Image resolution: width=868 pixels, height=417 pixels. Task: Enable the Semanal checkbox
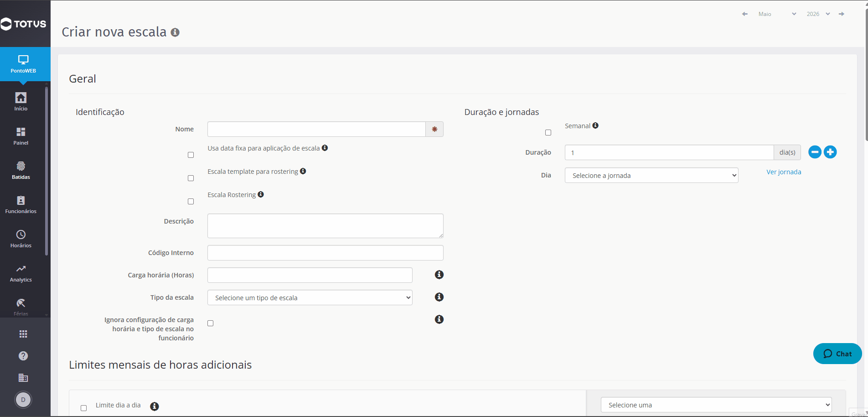click(x=548, y=133)
